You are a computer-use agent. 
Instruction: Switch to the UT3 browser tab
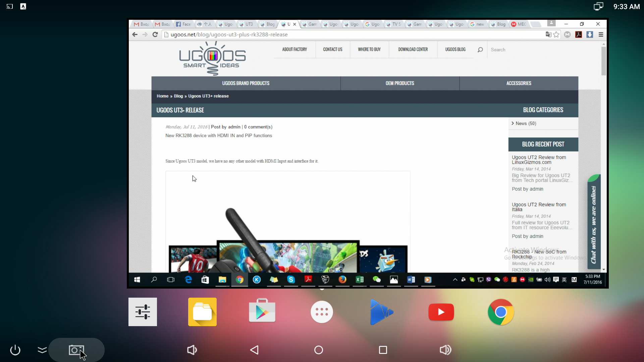pyautogui.click(x=247, y=24)
